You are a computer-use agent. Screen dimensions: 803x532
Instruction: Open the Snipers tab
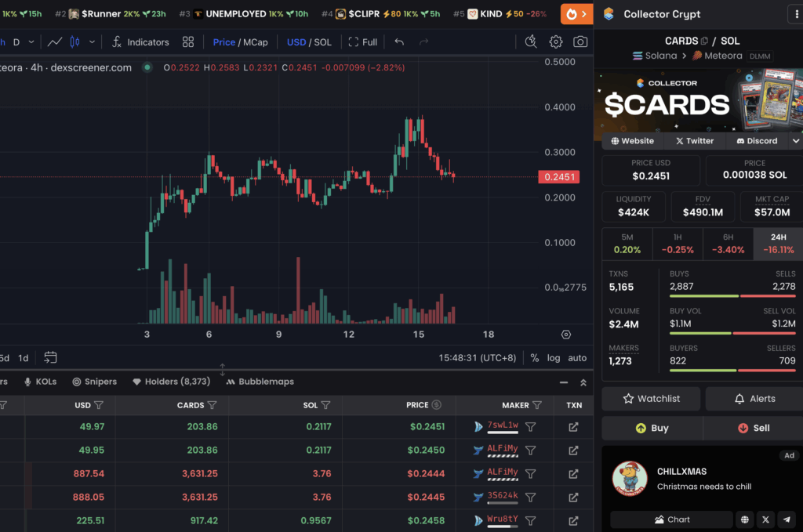[x=95, y=382]
